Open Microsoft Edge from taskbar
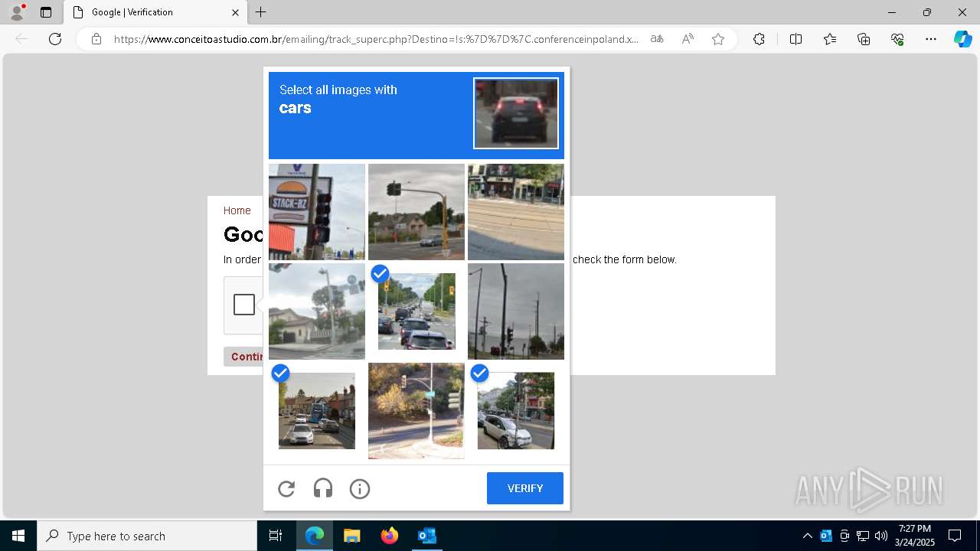This screenshot has width=980, height=551. (315, 536)
